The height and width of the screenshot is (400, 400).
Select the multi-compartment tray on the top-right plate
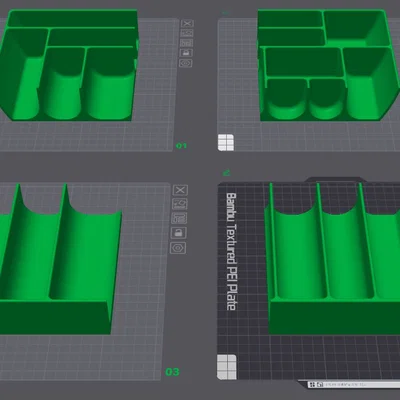click(328, 65)
